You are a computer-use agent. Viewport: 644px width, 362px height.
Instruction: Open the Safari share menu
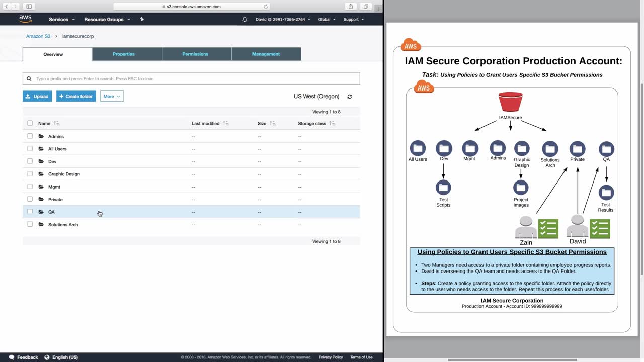click(351, 7)
